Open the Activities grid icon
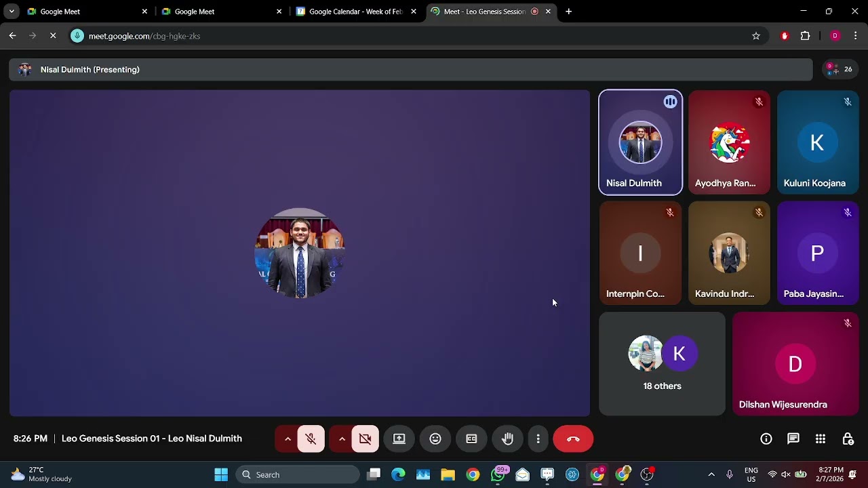 click(x=821, y=439)
